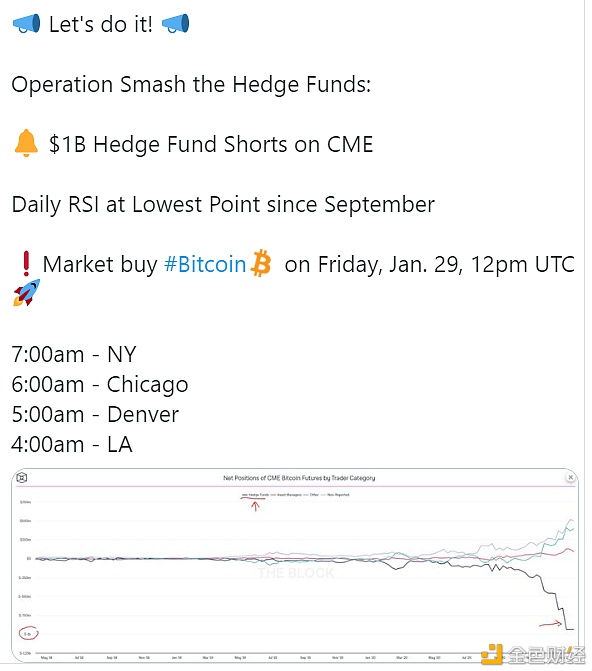Close the chart with the X icon
The width and height of the screenshot is (592, 671).
click(570, 477)
